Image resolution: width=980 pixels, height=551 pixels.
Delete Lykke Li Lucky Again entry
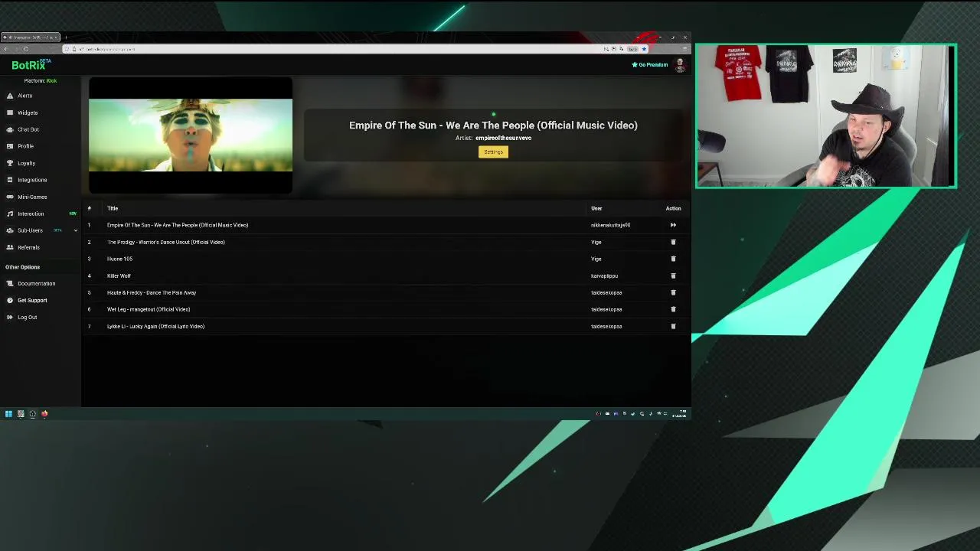(x=673, y=326)
